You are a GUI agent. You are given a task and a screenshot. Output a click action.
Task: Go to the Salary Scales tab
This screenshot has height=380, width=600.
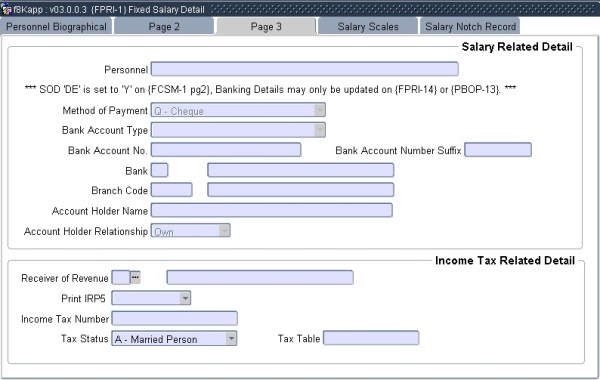[x=368, y=26]
